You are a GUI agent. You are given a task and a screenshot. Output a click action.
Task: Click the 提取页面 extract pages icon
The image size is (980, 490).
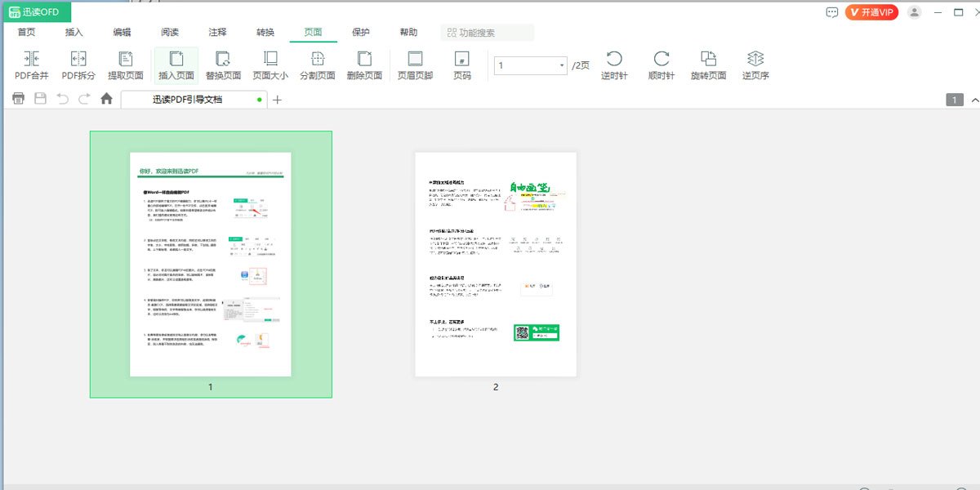(126, 60)
